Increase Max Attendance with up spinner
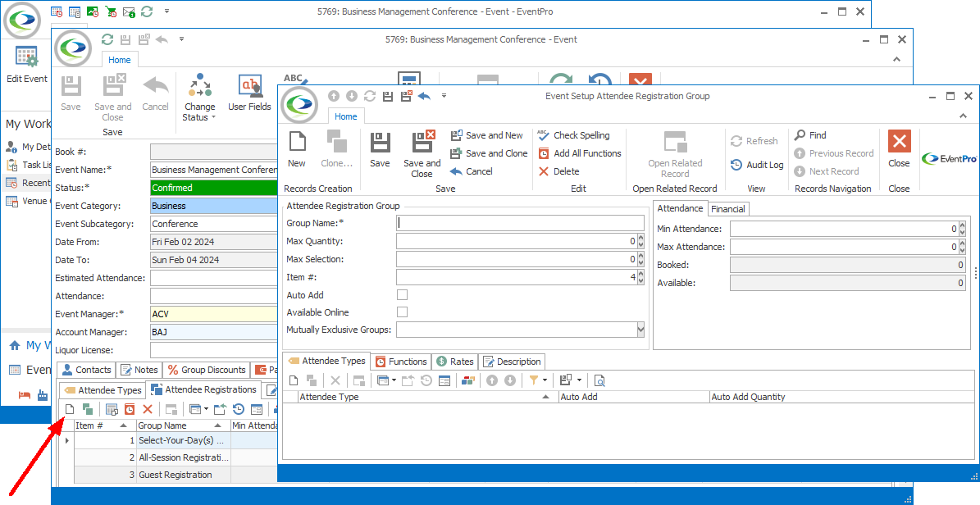This screenshot has height=505, width=980. pos(963,243)
